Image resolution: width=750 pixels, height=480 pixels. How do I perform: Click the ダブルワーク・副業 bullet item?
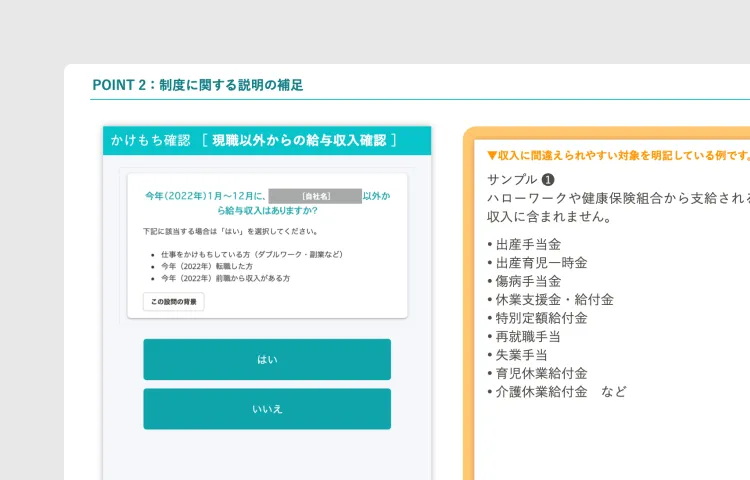tap(251, 254)
